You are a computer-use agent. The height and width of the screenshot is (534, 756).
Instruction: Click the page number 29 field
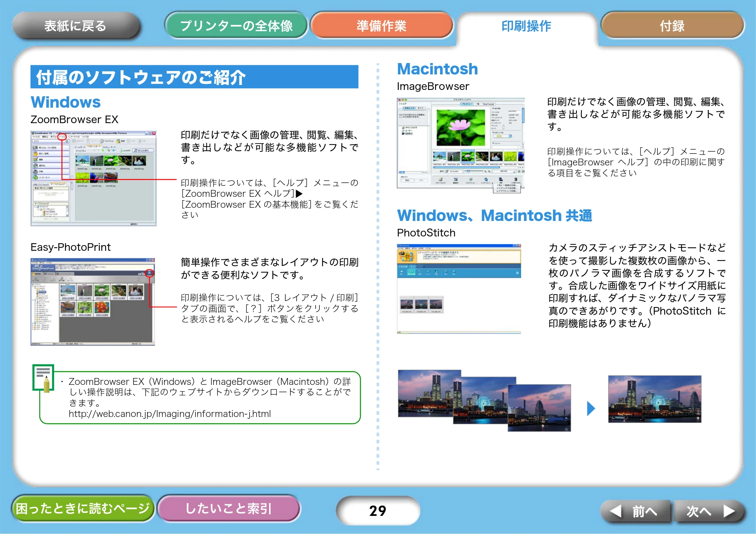378,511
